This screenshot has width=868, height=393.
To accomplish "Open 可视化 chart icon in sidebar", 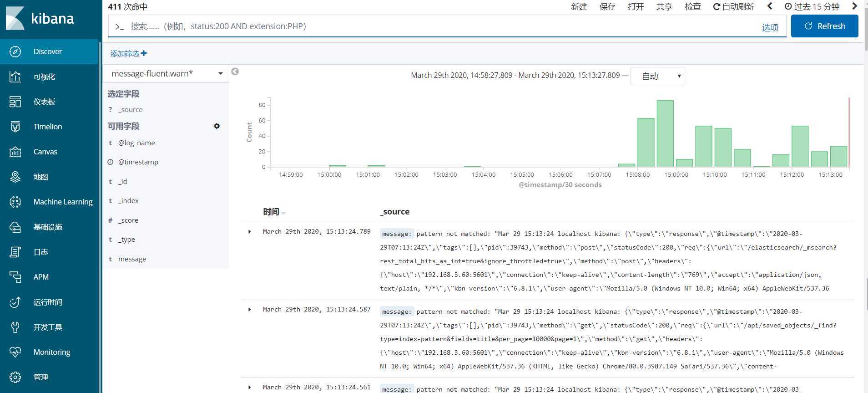I will (x=15, y=77).
